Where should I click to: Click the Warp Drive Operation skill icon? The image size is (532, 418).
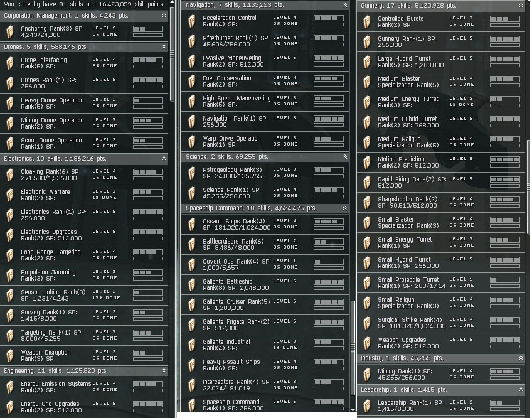coord(192,141)
